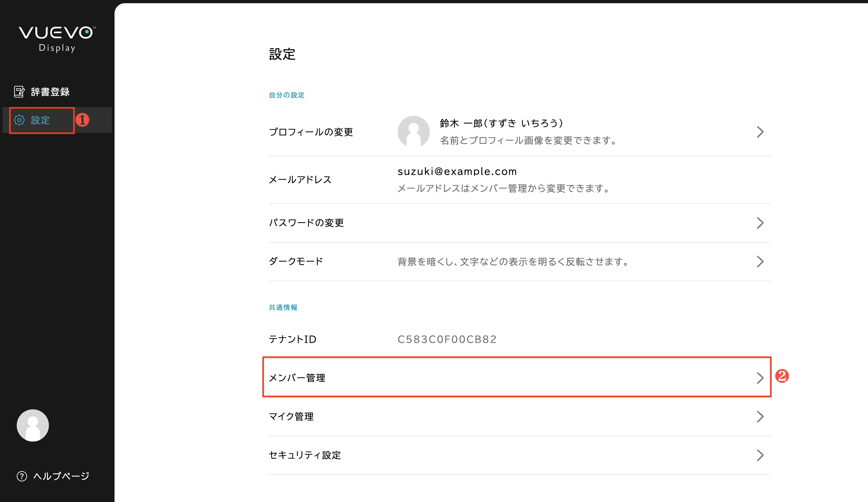Click the settings gear icon in sidebar
The height and width of the screenshot is (502, 868).
click(19, 120)
